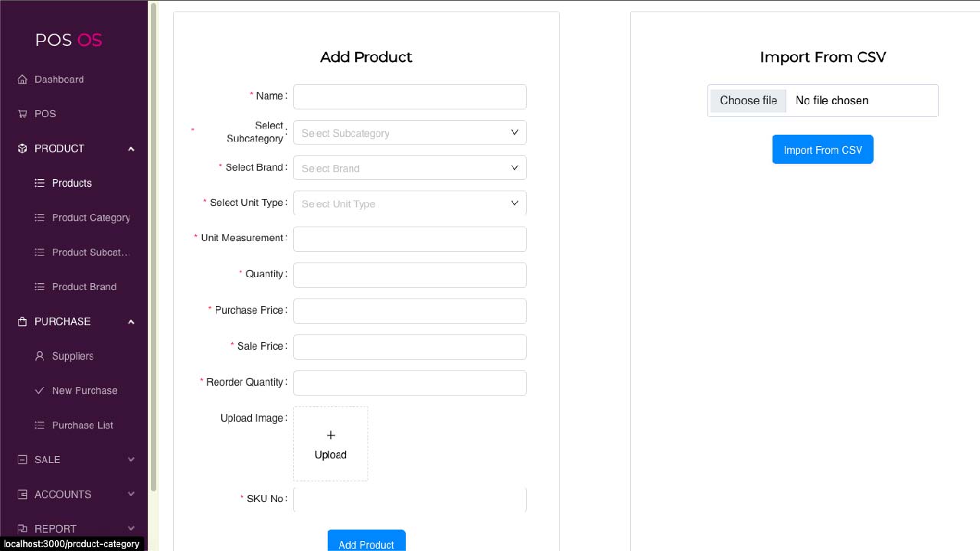This screenshot has height=551, width=980.
Task: Click the PRODUCT box icon
Action: (x=22, y=148)
